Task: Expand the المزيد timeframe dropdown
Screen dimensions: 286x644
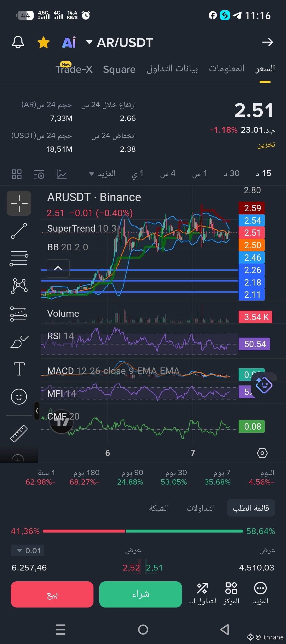Action: pyautogui.click(x=102, y=174)
